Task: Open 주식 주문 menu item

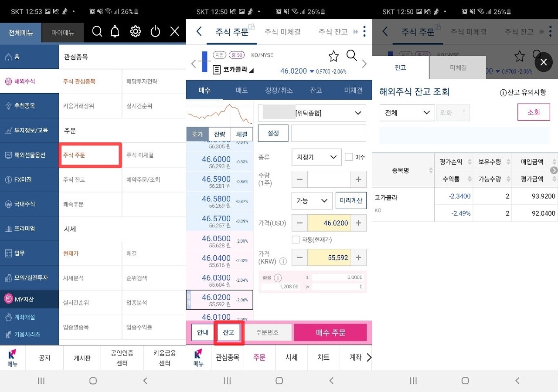Action: 90,155
